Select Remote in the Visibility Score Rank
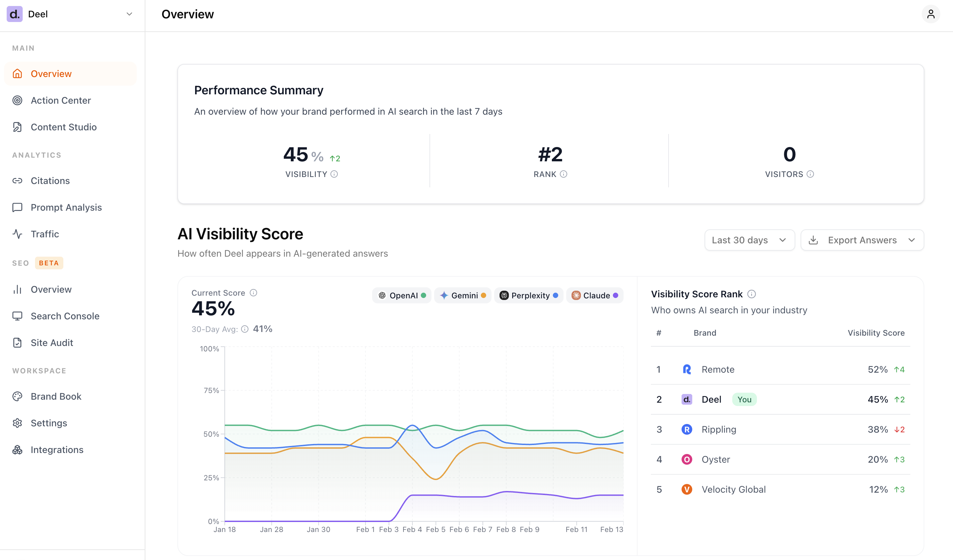This screenshot has height=560, width=953. pyautogui.click(x=718, y=369)
